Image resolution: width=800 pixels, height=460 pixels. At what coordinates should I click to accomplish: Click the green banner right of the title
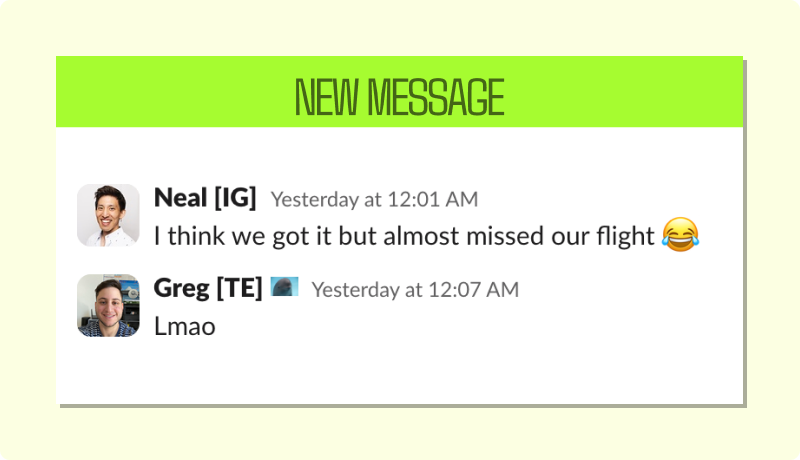click(x=630, y=92)
